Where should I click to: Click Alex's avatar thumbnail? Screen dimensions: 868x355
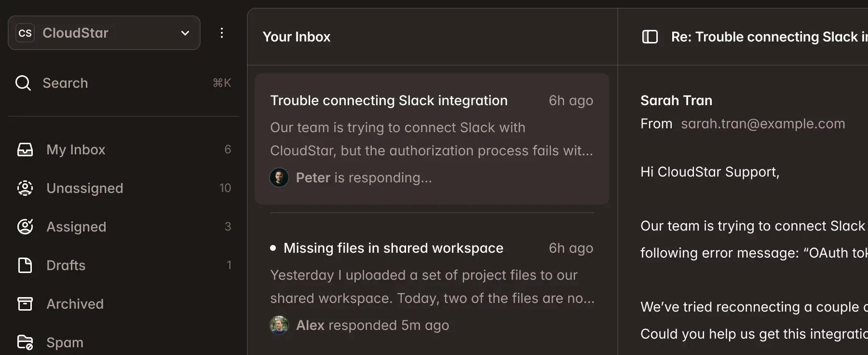click(279, 325)
